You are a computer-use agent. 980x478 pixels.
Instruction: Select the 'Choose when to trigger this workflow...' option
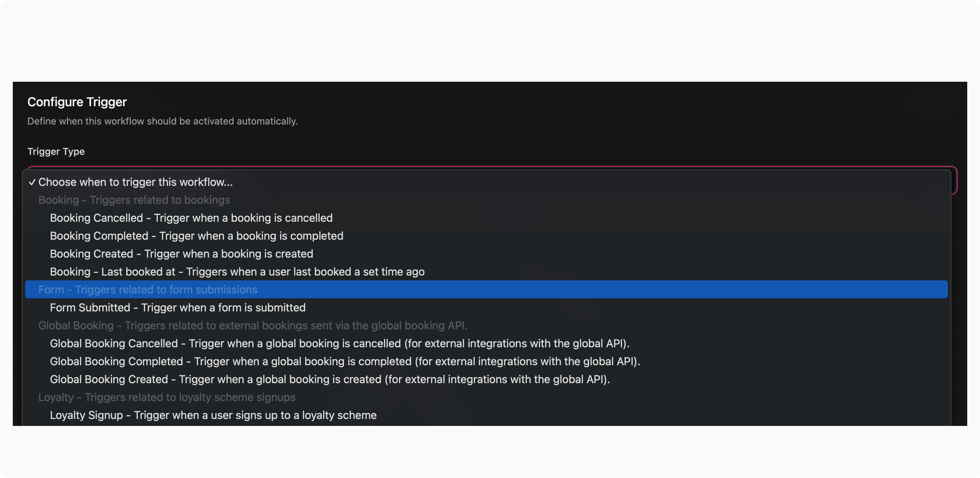click(x=135, y=182)
